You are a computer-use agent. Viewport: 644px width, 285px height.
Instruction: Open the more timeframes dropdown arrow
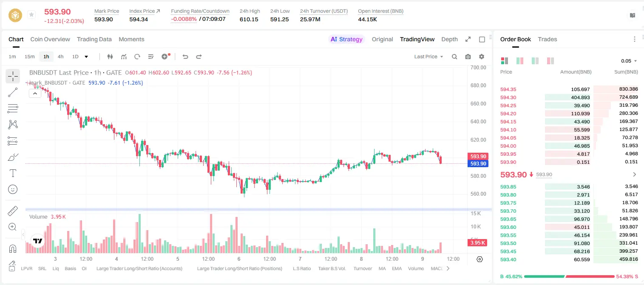tap(86, 57)
